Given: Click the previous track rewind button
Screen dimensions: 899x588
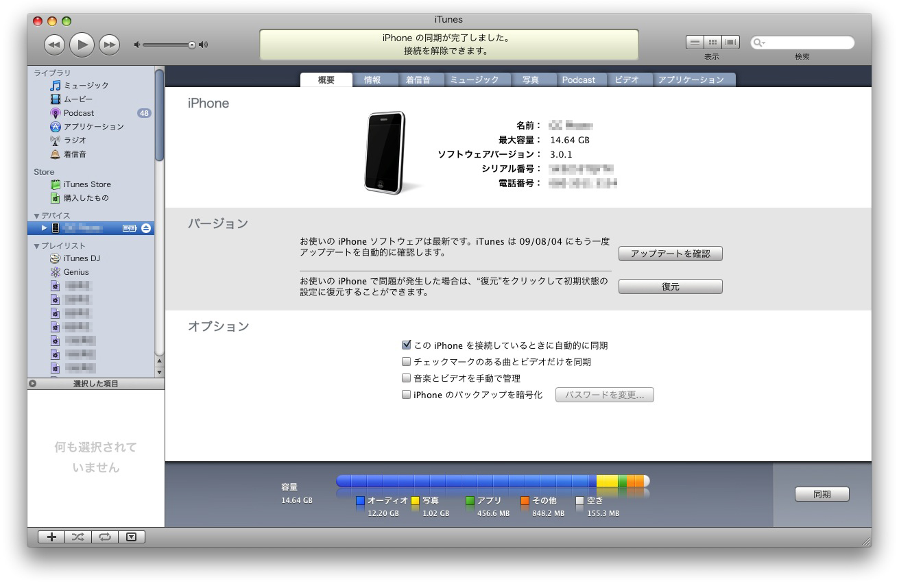Looking at the screenshot, I should pos(55,45).
